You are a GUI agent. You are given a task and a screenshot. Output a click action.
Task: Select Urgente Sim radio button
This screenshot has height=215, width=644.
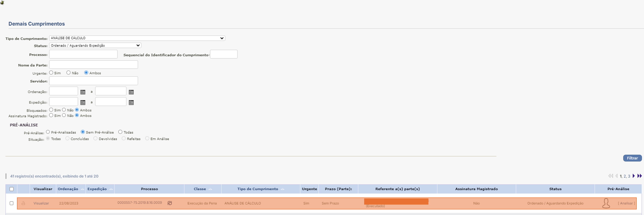coord(51,73)
